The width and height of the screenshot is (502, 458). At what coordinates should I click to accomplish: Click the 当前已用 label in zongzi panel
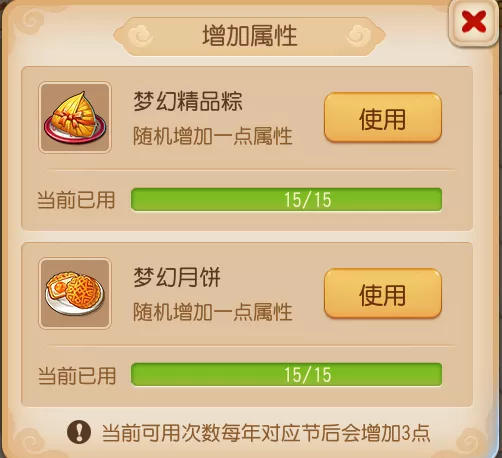click(x=76, y=200)
